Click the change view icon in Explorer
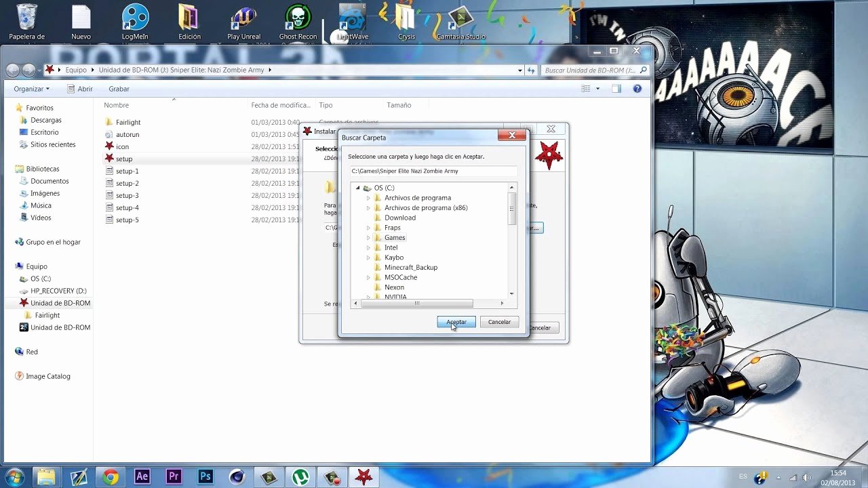 (586, 89)
